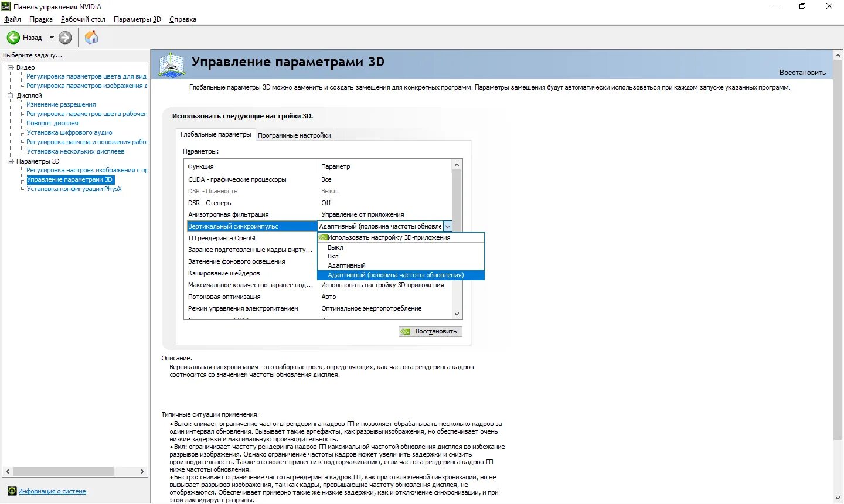Click Параметр column header
Screen dimensions: 844x504
(x=385, y=166)
